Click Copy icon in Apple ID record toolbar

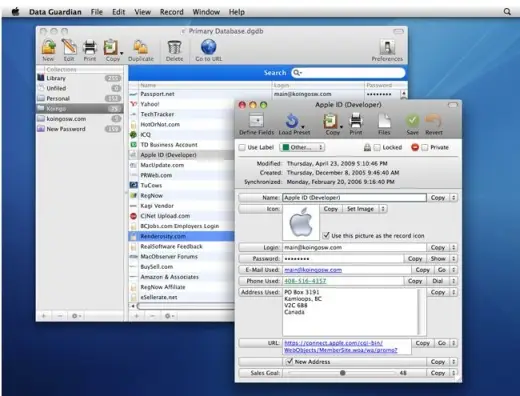tap(330, 121)
